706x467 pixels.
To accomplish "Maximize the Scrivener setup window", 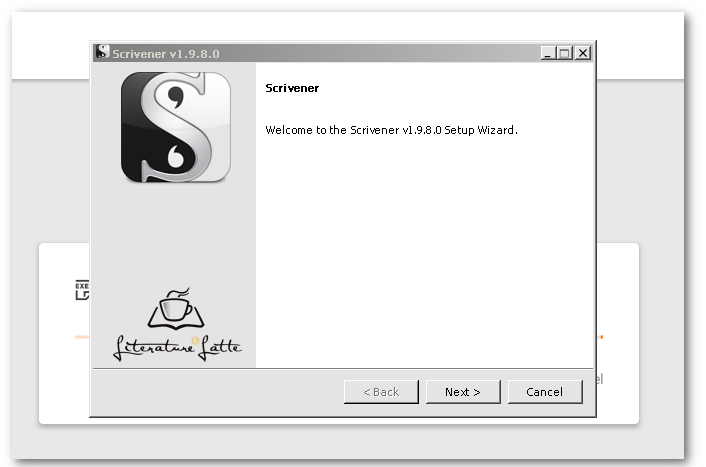I will click(x=565, y=53).
